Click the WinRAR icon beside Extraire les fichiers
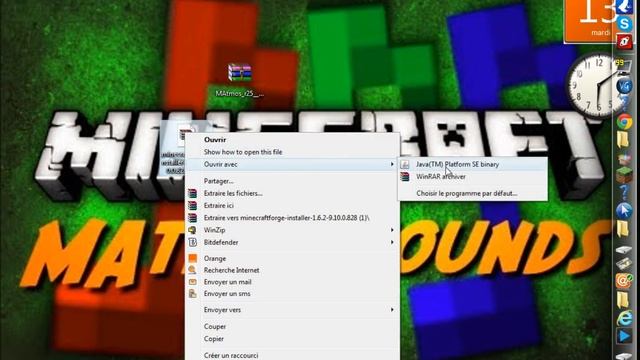Screen dimensions: 640x360 (x=192, y=193)
